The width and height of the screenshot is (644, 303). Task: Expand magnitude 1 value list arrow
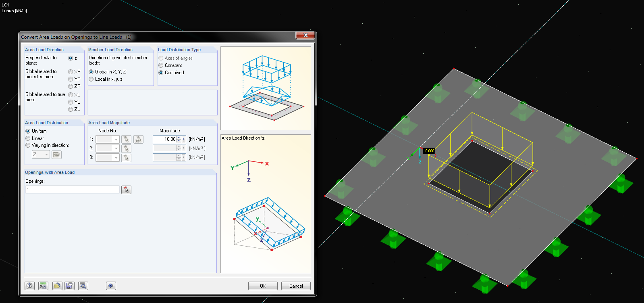(x=184, y=139)
